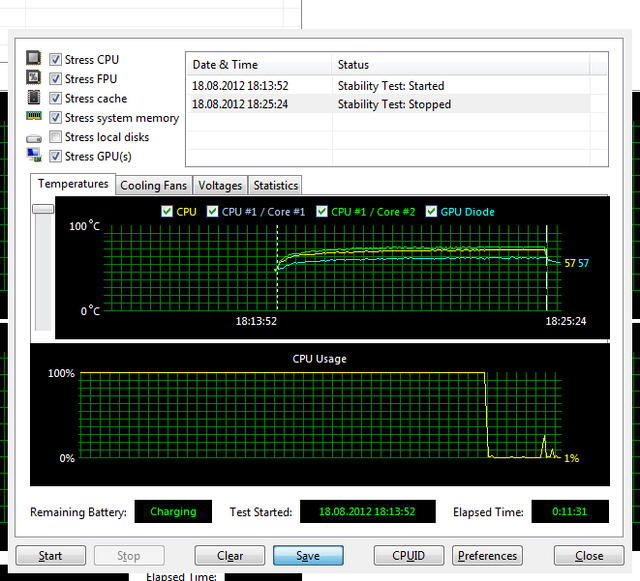
Task: Click the Elapsed Time 0:11:31 value
Action: tap(570, 512)
